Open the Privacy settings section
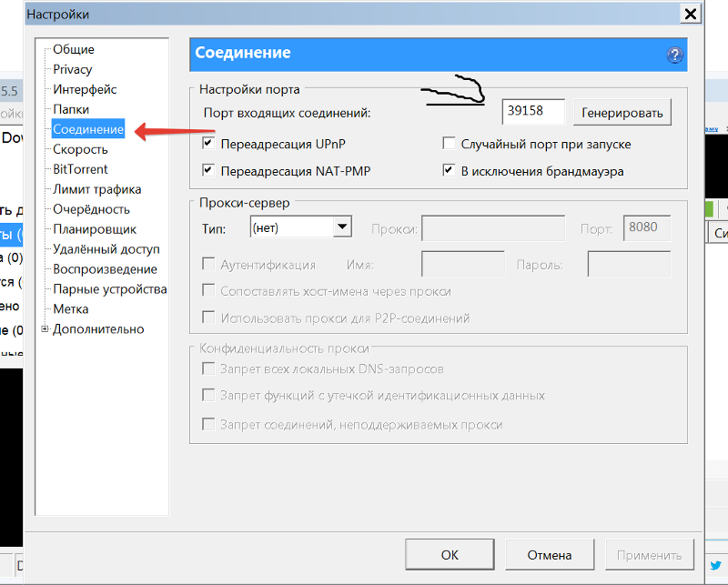 (x=73, y=69)
